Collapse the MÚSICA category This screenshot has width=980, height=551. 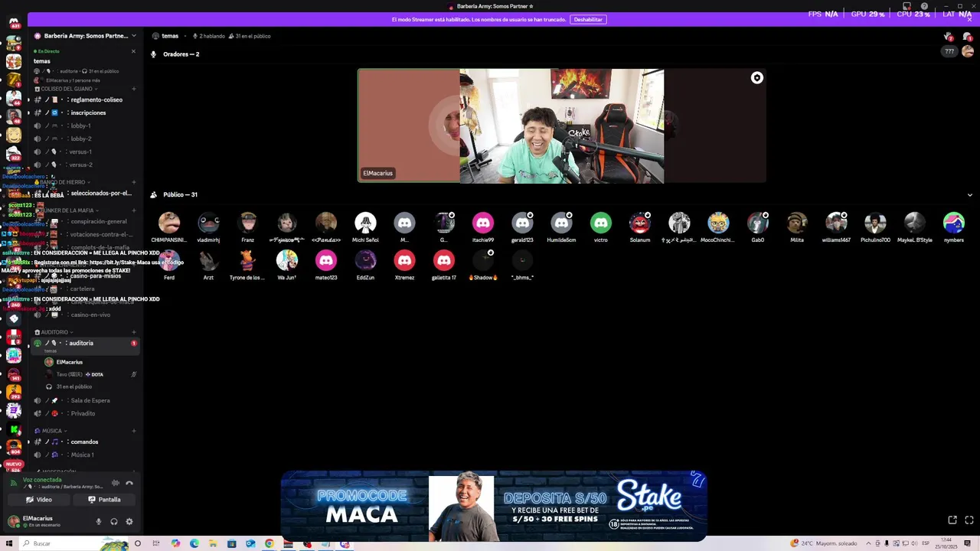(x=51, y=431)
